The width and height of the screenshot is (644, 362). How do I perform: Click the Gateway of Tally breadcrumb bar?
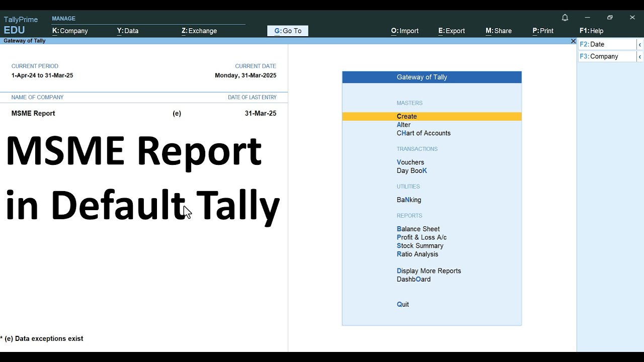[288, 41]
